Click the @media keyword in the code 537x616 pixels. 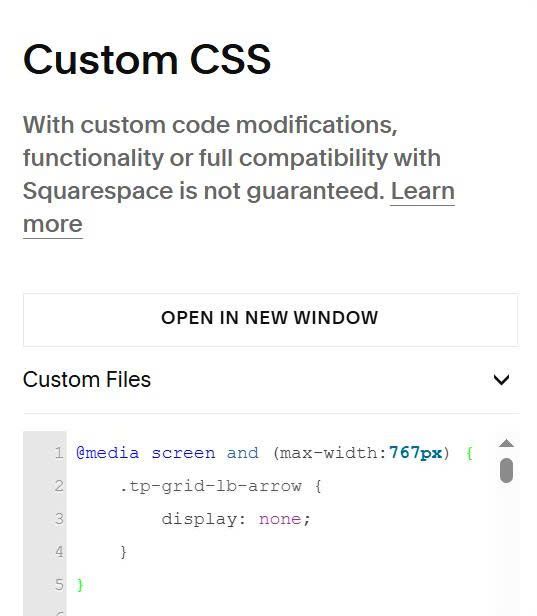[107, 453]
